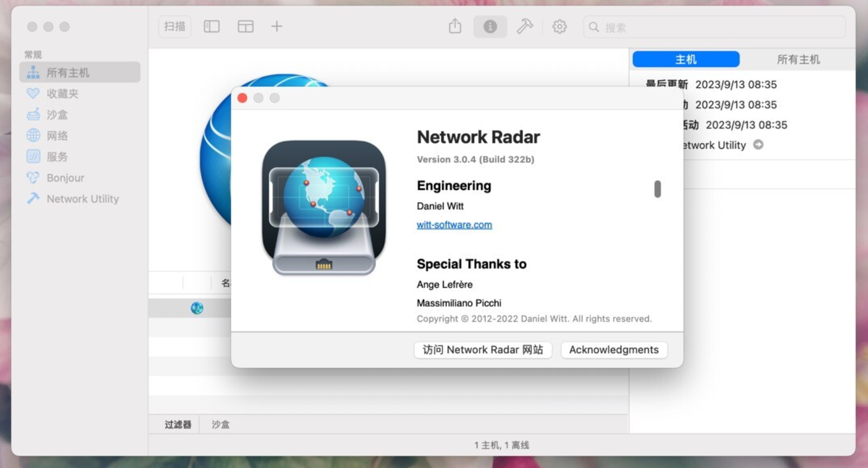Viewport: 868px width, 468px height.
Task: Click the Engineering heading
Action: coord(454,185)
